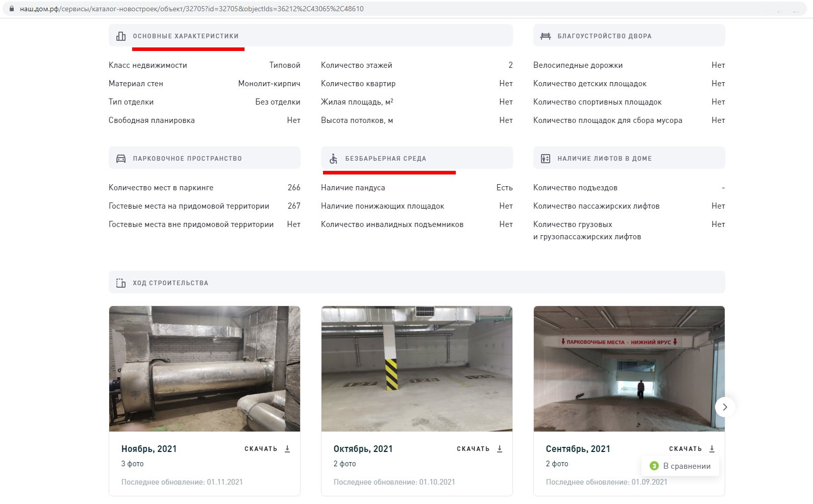Select the Безбарьерная среда section header

click(x=385, y=159)
